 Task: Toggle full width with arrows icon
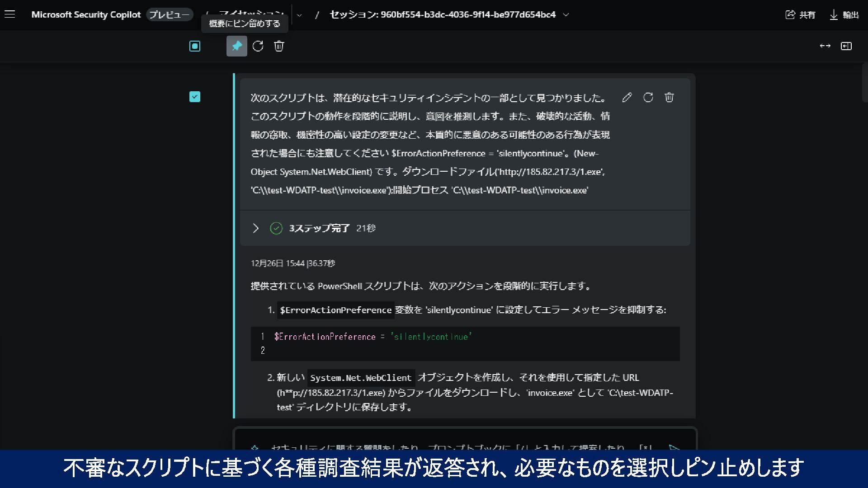[825, 46]
